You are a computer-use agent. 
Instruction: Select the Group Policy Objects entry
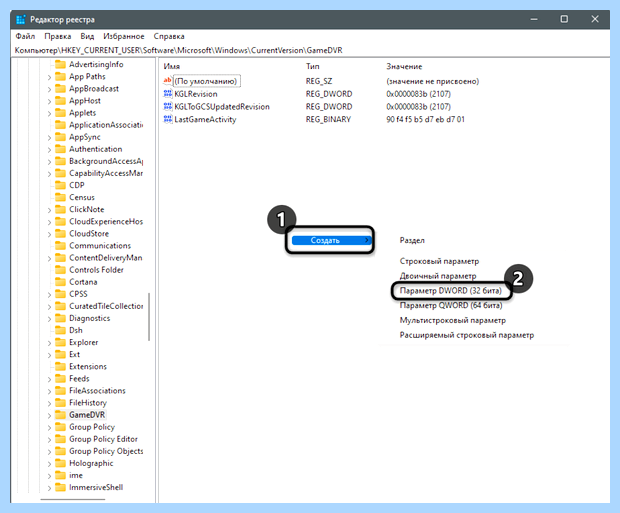tap(106, 451)
